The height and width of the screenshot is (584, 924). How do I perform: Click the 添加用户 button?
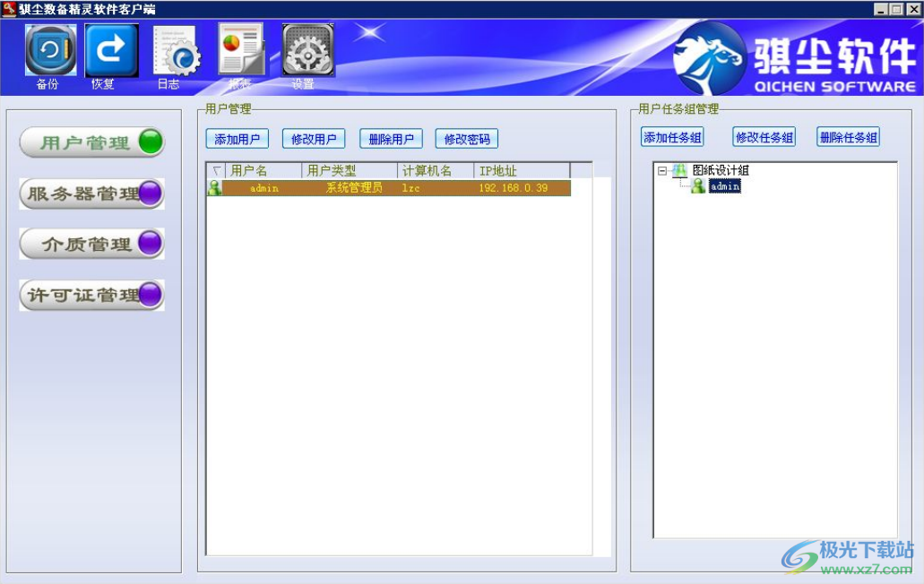pos(237,139)
